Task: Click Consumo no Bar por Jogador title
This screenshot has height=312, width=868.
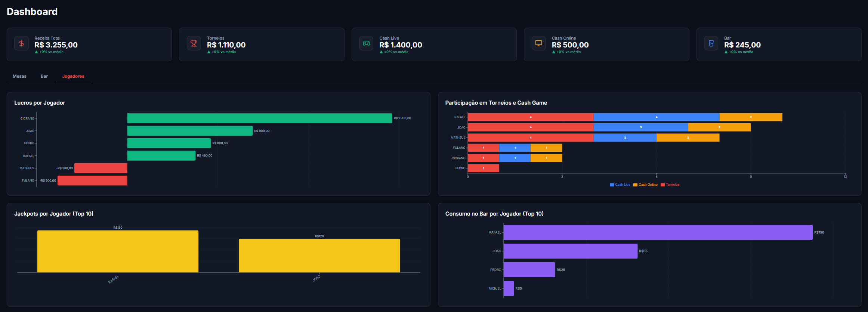Action: pyautogui.click(x=494, y=214)
